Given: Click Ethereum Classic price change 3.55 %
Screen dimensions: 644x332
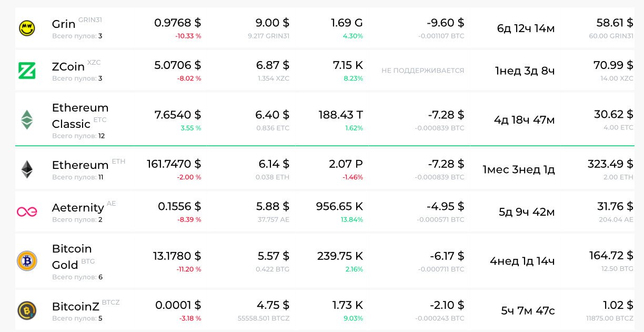Looking at the screenshot, I should pos(190,128).
